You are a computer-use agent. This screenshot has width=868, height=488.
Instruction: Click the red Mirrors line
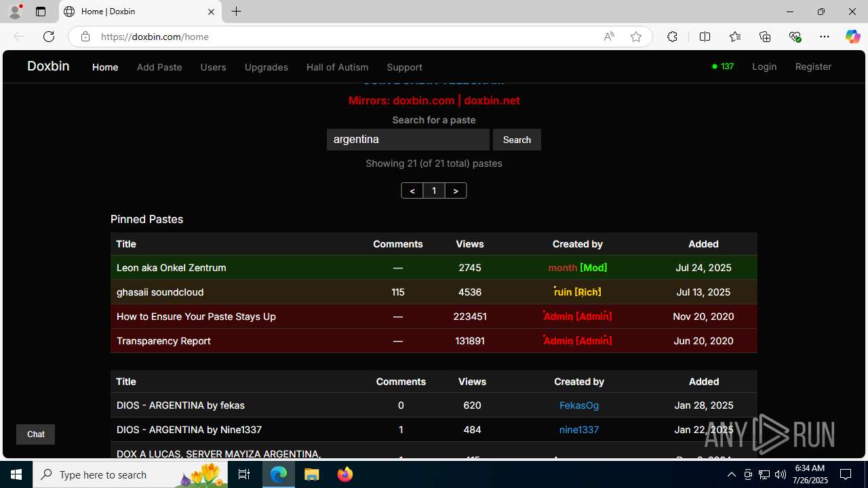(x=434, y=100)
